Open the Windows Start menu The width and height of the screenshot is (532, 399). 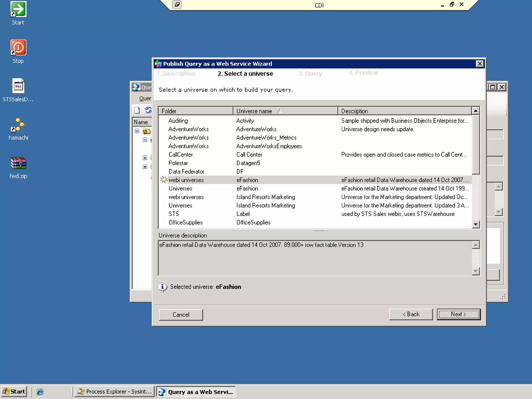click(x=14, y=391)
